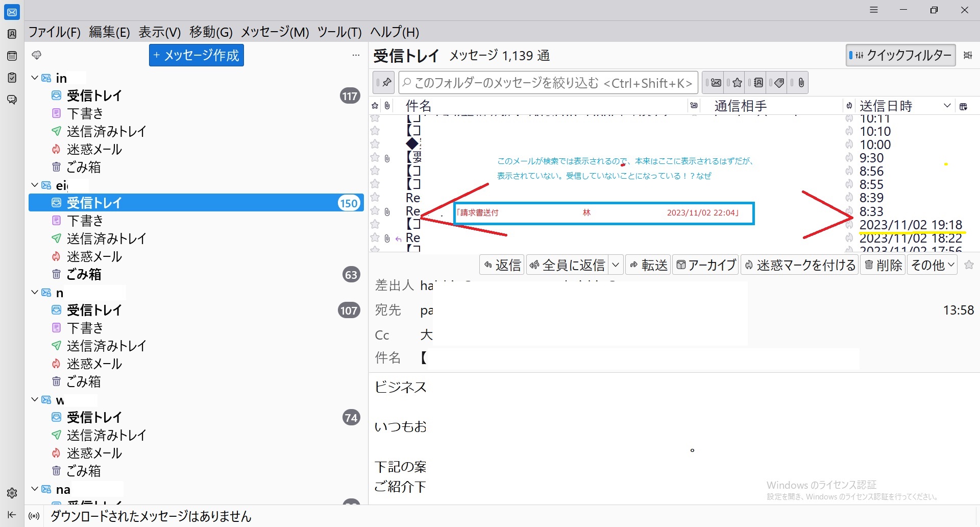This screenshot has height=527, width=980.
Task: Open the Tasks space in the sidebar
Action: 12,78
